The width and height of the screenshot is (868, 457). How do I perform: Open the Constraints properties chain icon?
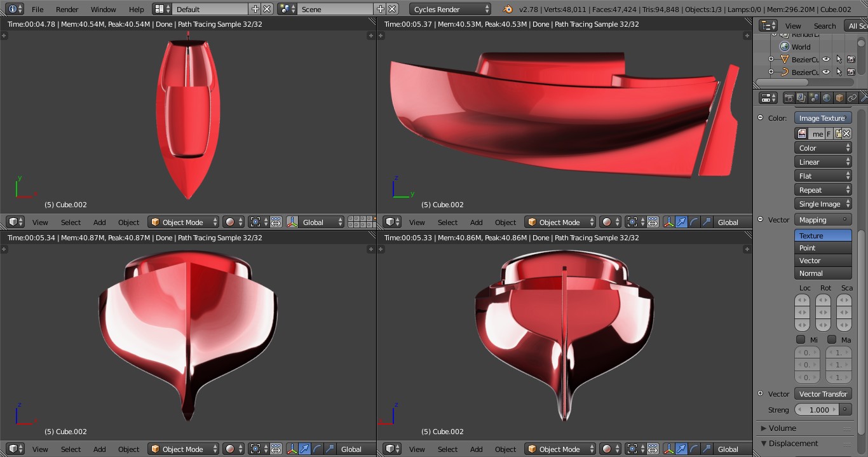(852, 98)
